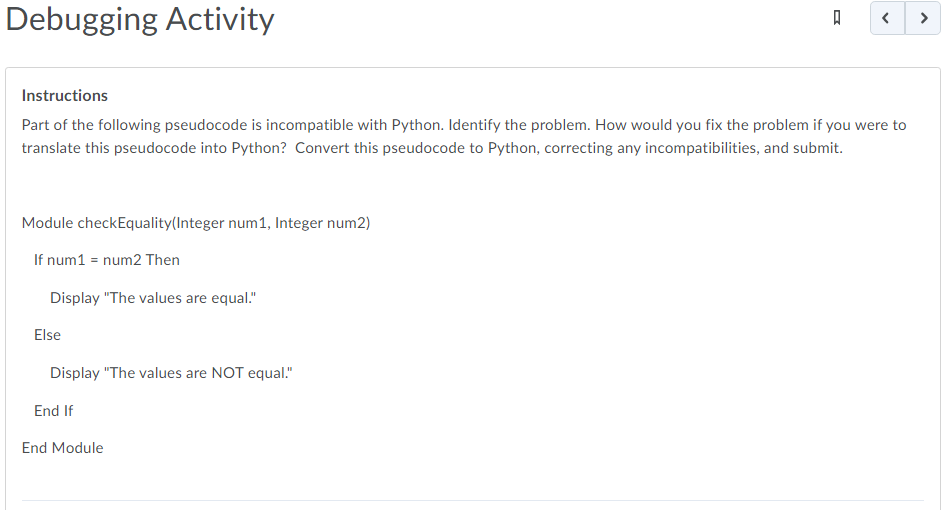The width and height of the screenshot is (949, 510).
Task: Click the word NOT in Display line
Action: pos(228,373)
